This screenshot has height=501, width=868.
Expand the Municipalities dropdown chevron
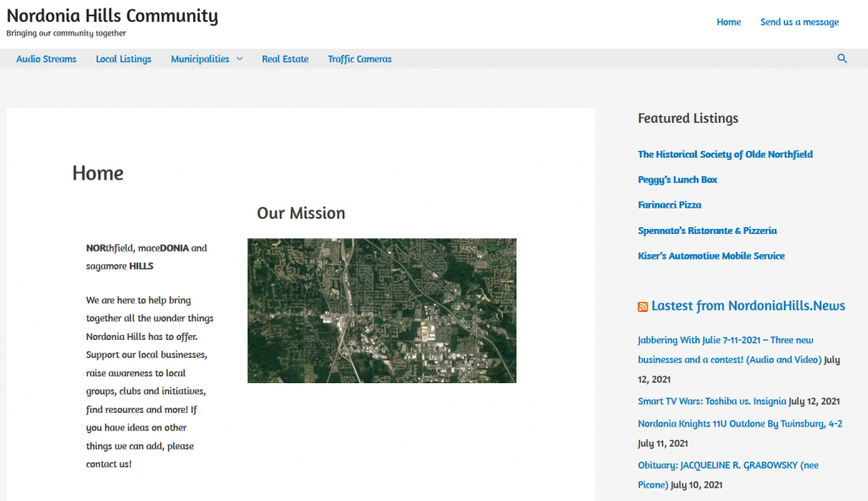(240, 58)
